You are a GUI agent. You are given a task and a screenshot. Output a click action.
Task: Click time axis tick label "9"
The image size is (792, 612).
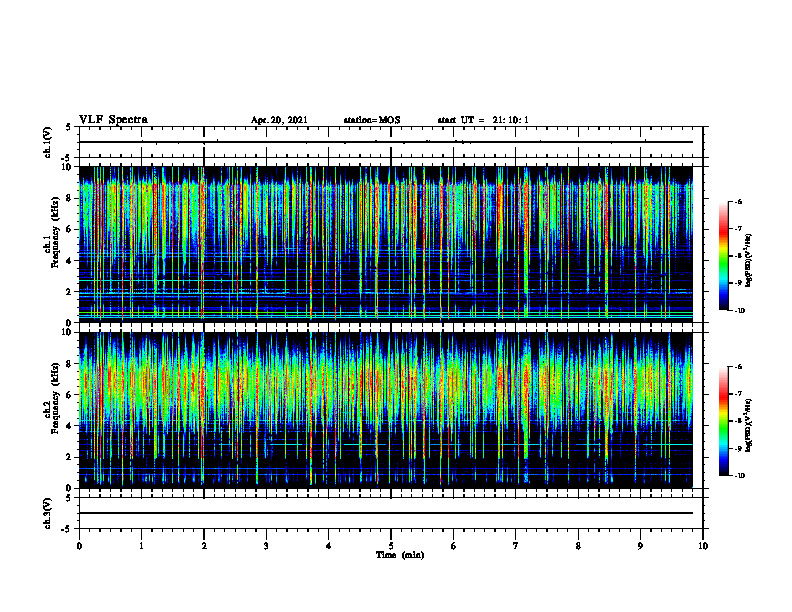(640, 546)
